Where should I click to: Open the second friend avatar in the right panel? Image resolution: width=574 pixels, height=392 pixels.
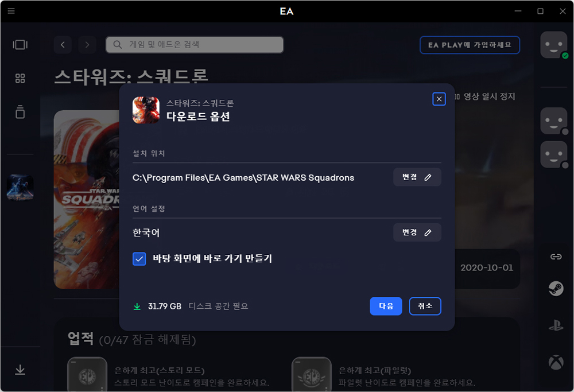(x=554, y=154)
